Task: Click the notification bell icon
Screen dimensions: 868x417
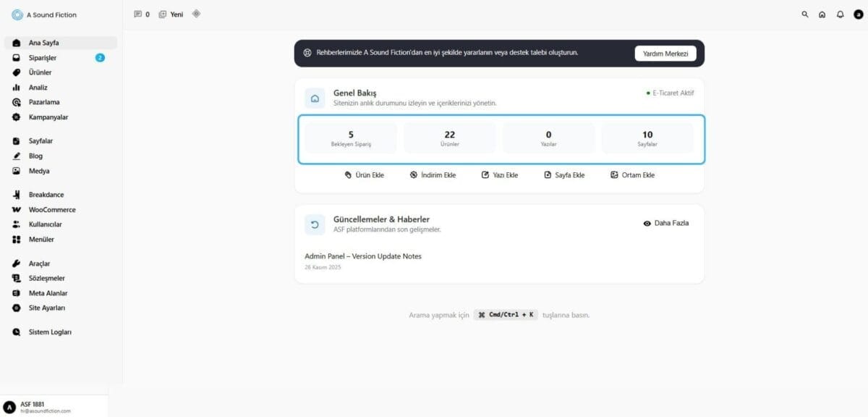Action: click(839, 14)
